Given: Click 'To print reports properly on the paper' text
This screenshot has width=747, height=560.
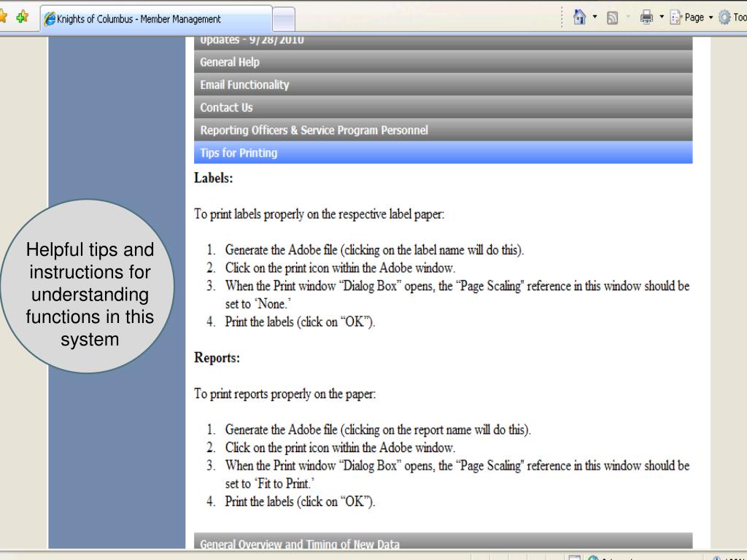Looking at the screenshot, I should [x=285, y=394].
